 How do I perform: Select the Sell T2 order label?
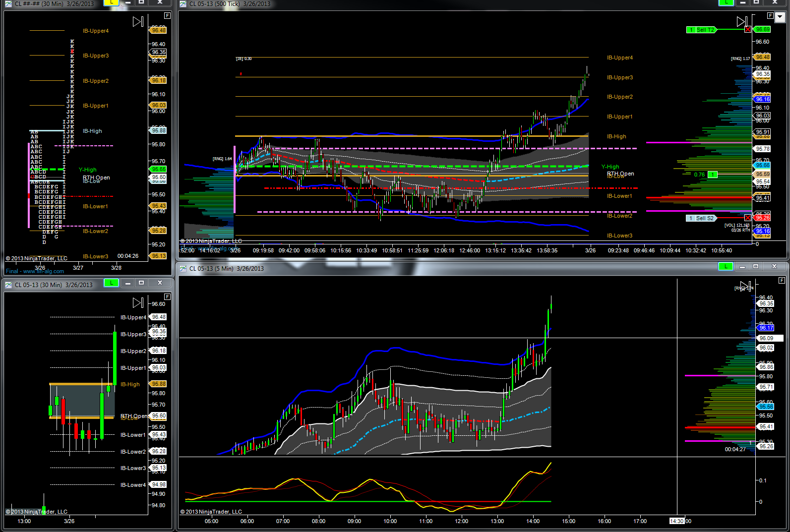(701, 30)
